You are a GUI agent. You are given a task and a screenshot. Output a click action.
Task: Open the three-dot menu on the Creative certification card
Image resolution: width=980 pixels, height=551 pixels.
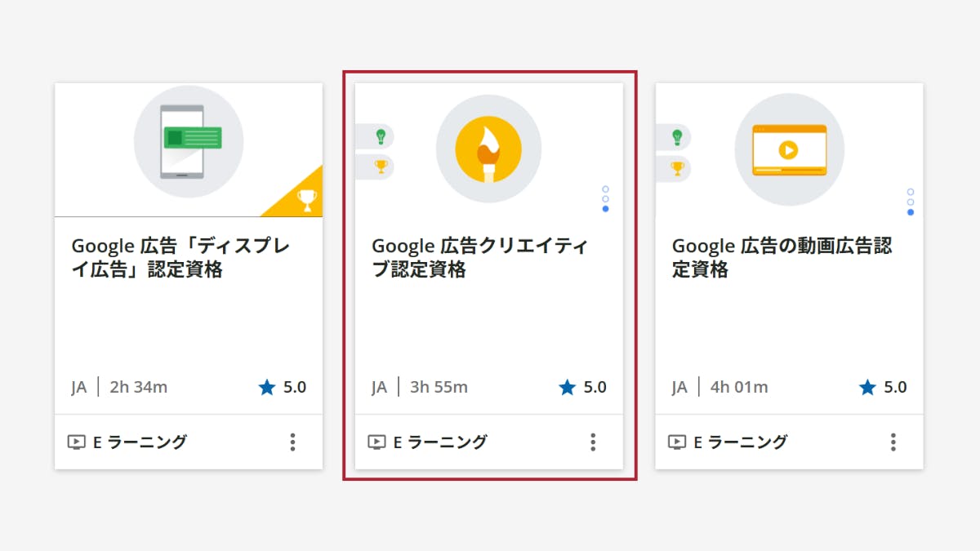(593, 442)
